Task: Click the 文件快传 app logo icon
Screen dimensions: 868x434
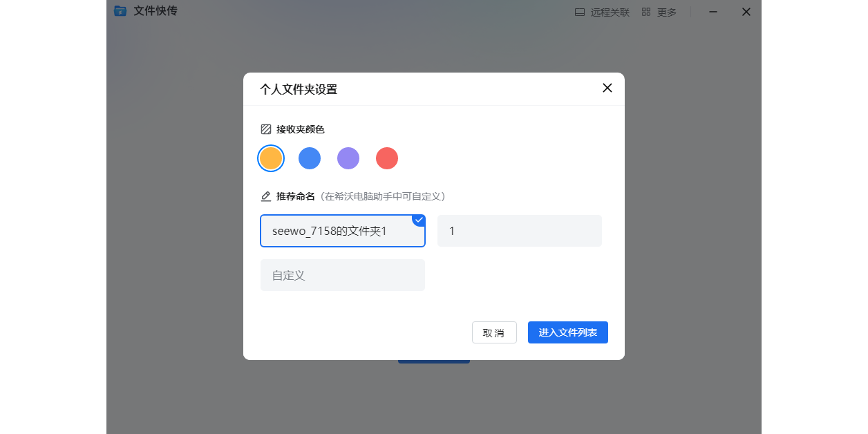Action: [x=120, y=11]
